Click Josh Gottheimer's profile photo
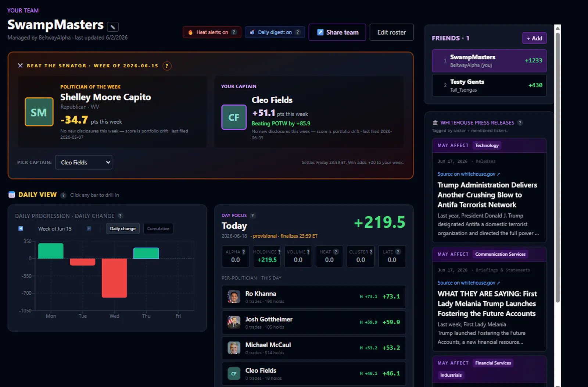This screenshot has height=387, width=588. click(234, 322)
